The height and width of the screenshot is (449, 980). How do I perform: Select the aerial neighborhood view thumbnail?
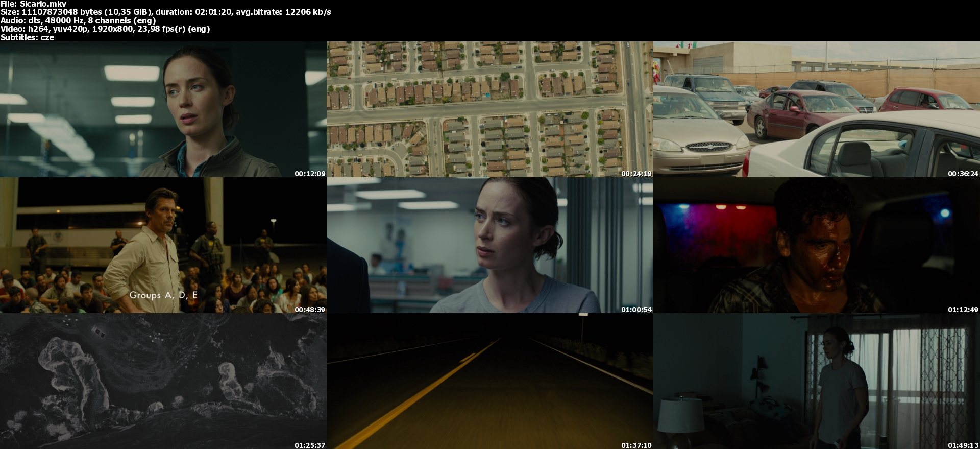(x=489, y=109)
